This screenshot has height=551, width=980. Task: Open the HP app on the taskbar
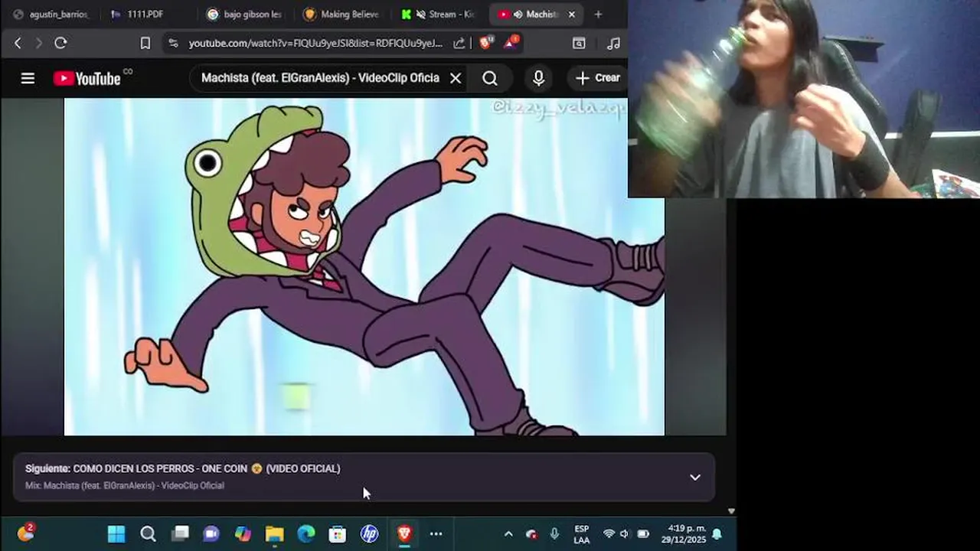pos(369,533)
